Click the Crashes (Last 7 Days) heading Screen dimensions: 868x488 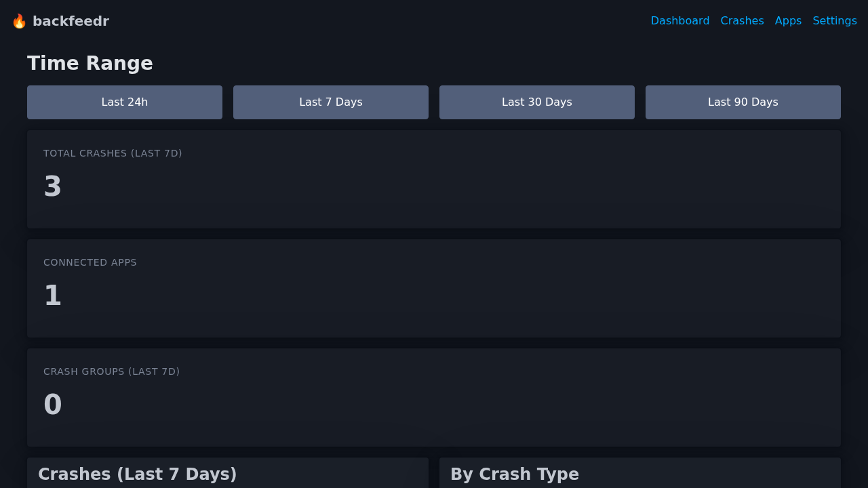click(137, 474)
